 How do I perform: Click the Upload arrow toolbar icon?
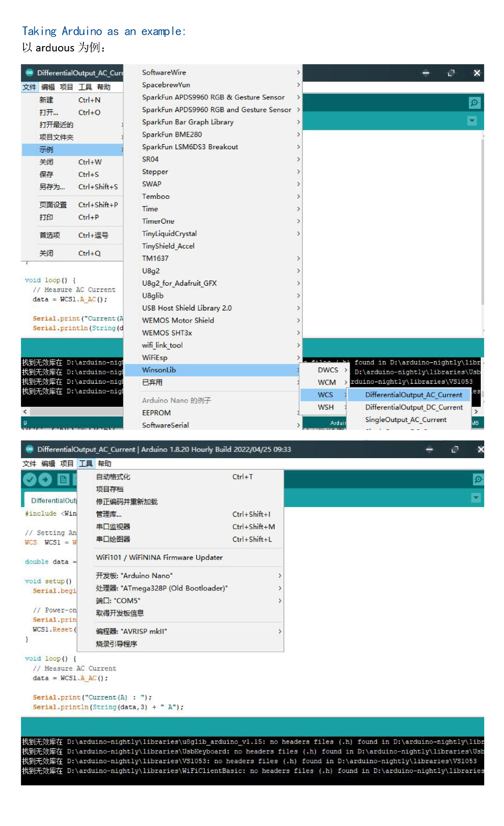pos(45,479)
